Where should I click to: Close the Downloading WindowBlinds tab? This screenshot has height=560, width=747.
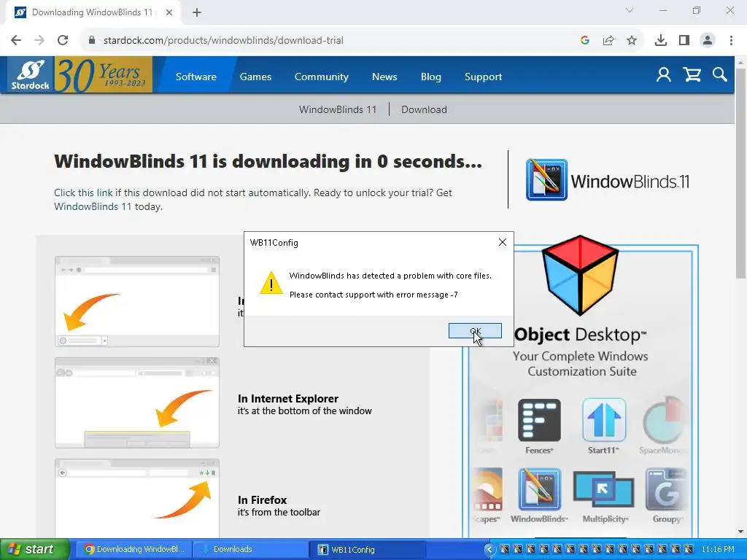(x=169, y=12)
